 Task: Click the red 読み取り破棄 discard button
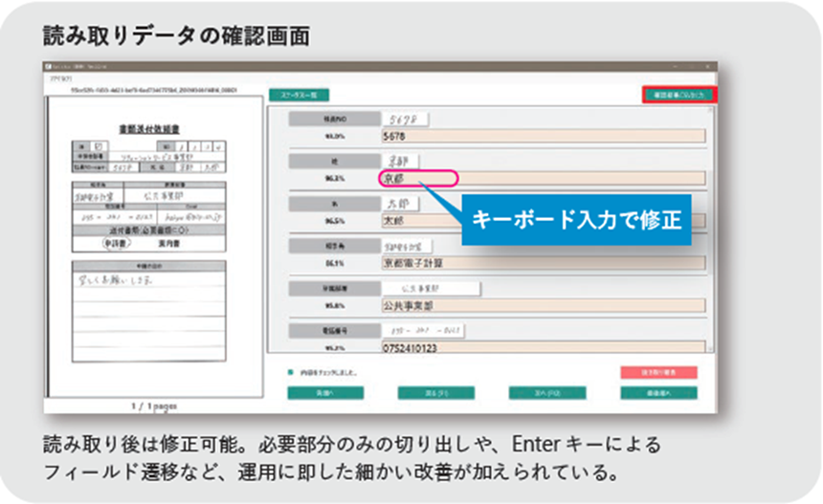[x=658, y=372]
